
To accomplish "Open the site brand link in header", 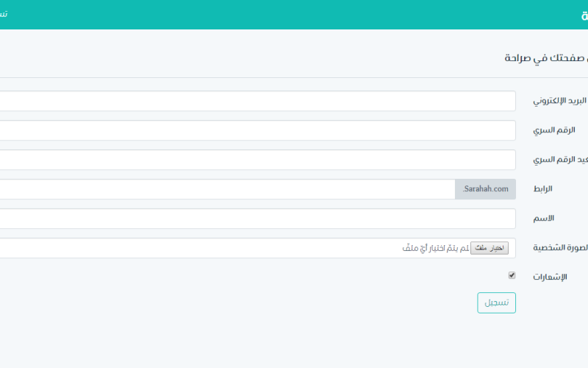I will pos(582,15).
